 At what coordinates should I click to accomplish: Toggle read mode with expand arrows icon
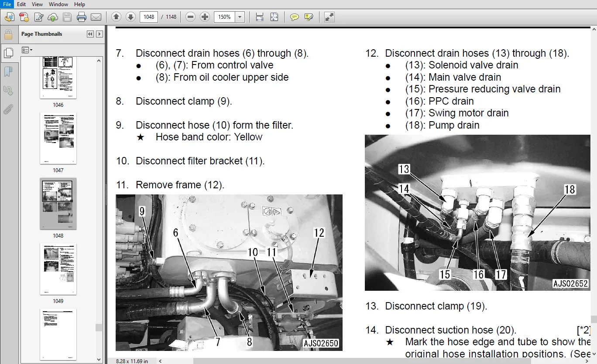click(329, 17)
